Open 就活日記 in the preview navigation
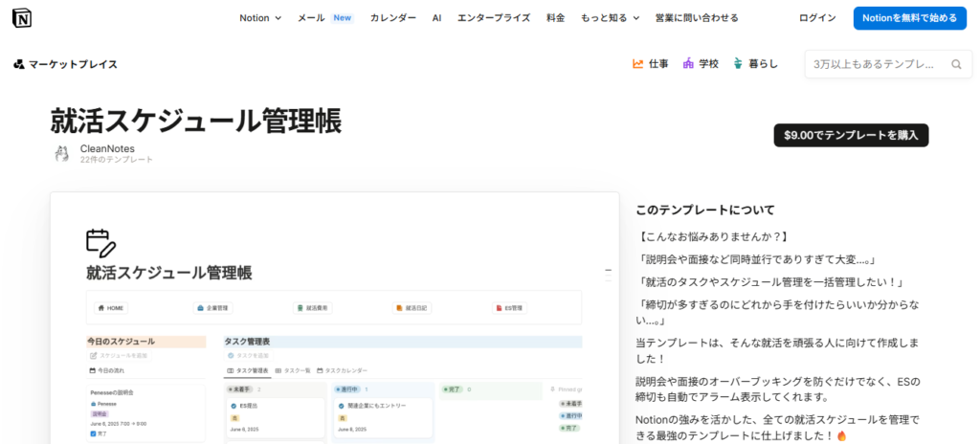The image size is (980, 444). coord(412,308)
